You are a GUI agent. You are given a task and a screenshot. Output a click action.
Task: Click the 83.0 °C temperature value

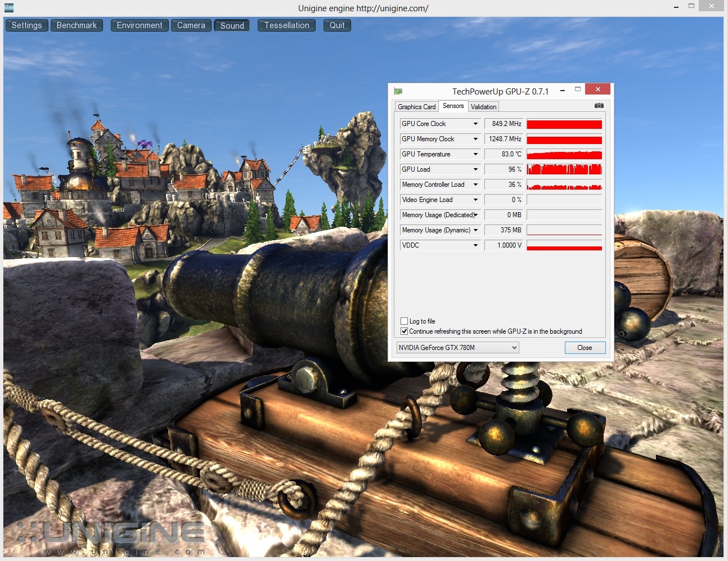pyautogui.click(x=504, y=154)
